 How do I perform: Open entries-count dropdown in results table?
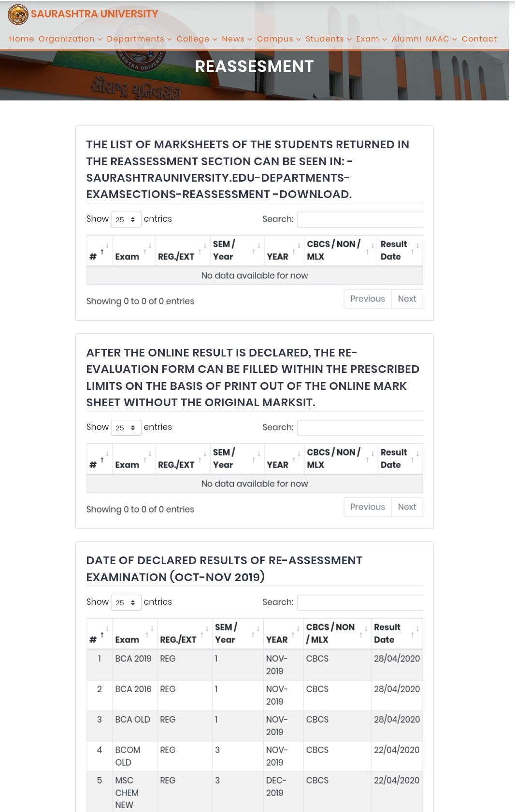tap(126, 602)
